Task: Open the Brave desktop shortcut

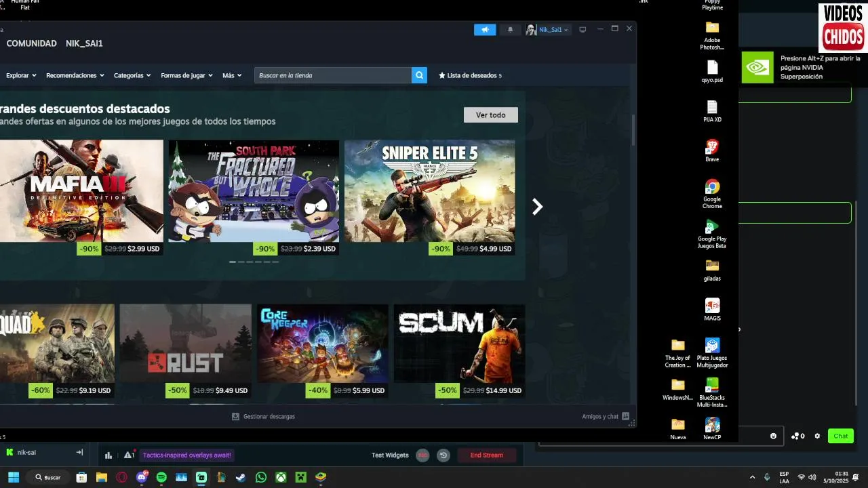Action: click(712, 151)
